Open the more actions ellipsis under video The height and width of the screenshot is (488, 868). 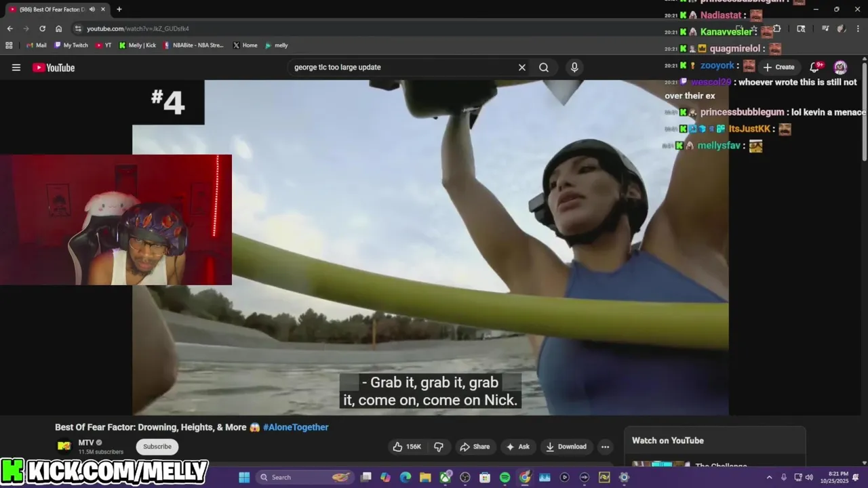click(605, 447)
